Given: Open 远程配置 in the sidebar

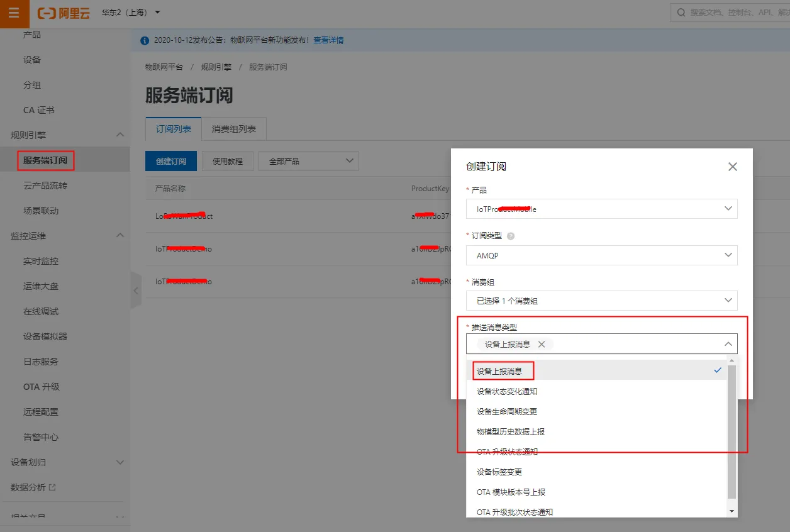Looking at the screenshot, I should click(41, 412).
